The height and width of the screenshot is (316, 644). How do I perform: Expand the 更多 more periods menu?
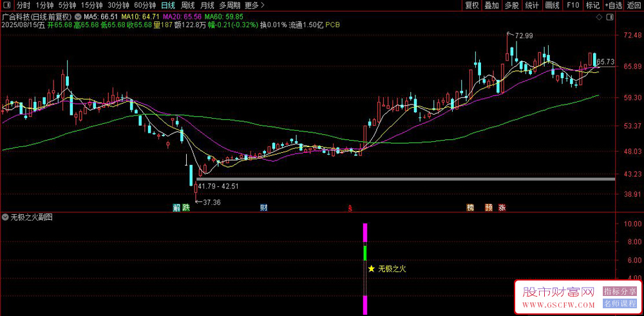click(254, 5)
